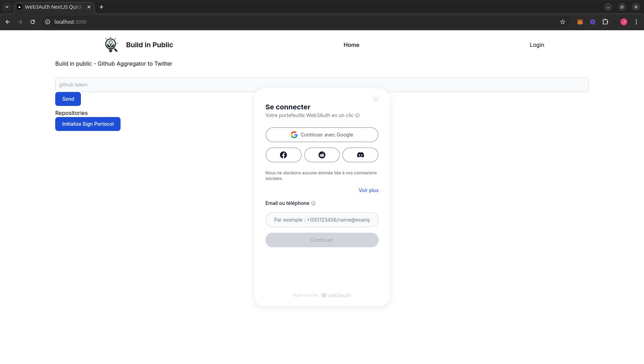The height and width of the screenshot is (364, 644).
Task: Close the Web3Auth NextJS tab
Action: pos(89,7)
